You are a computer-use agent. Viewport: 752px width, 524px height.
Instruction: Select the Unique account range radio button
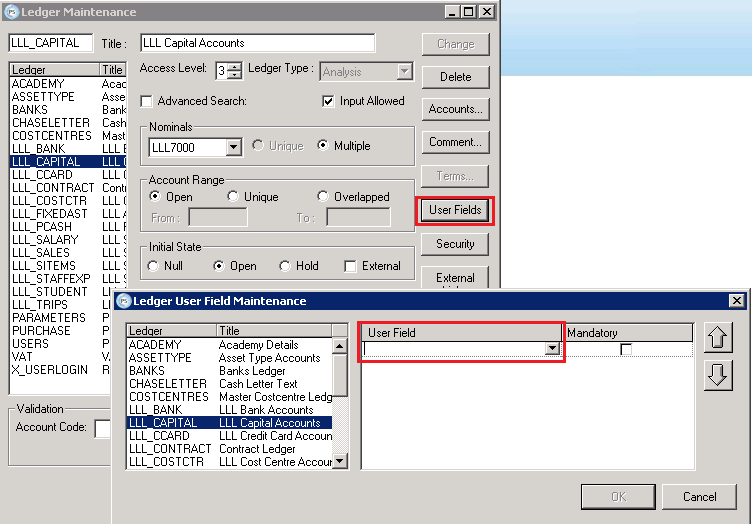[x=234, y=197]
